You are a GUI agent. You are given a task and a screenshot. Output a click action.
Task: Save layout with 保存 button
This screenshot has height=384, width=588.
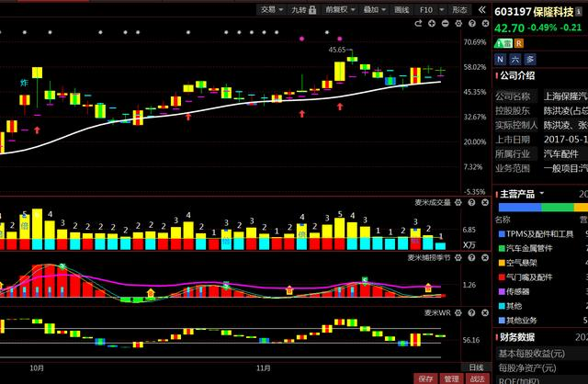point(425,378)
